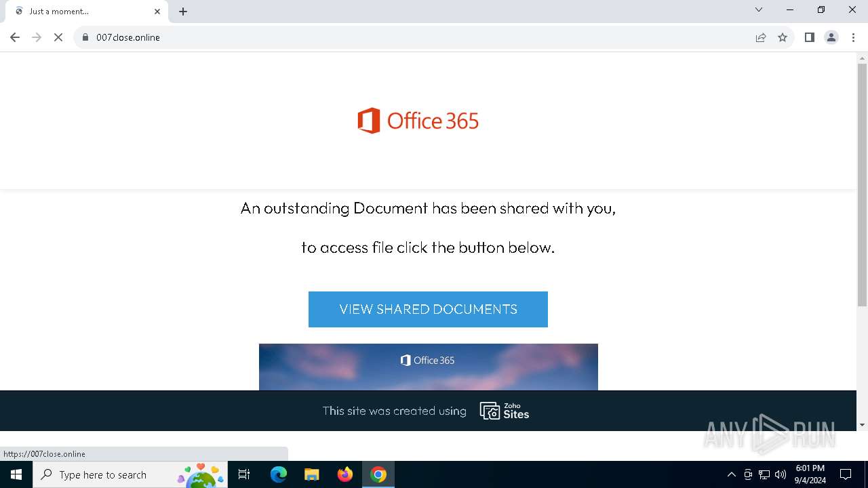
Task: Bookmark this tab with the star
Action: pos(783,37)
